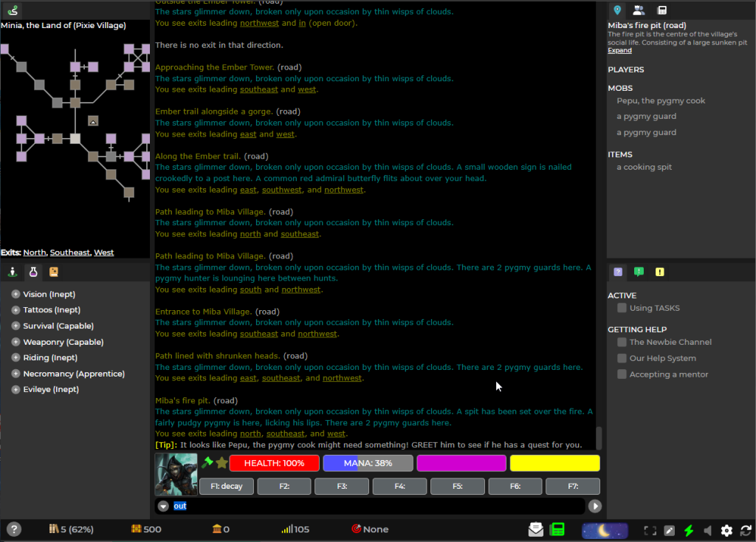This screenshot has height=542, width=756.
Task: Select the potion flask tab
Action: (32, 272)
